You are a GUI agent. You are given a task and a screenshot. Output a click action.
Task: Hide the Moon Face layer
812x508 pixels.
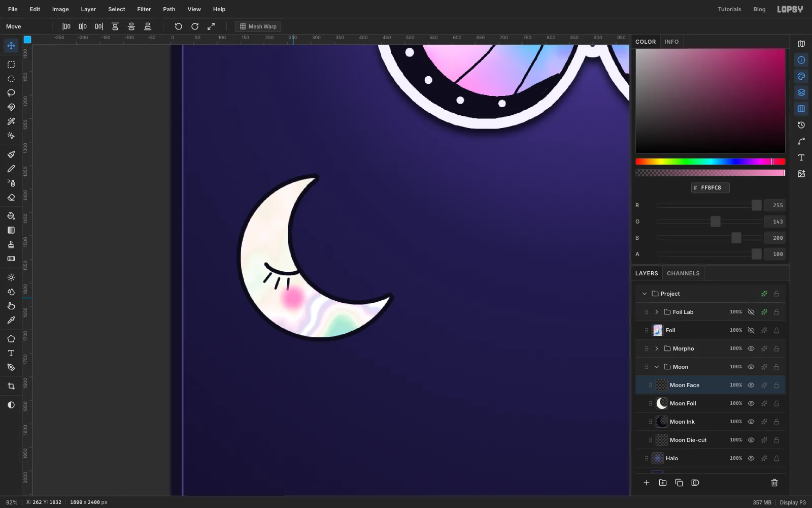coord(751,385)
